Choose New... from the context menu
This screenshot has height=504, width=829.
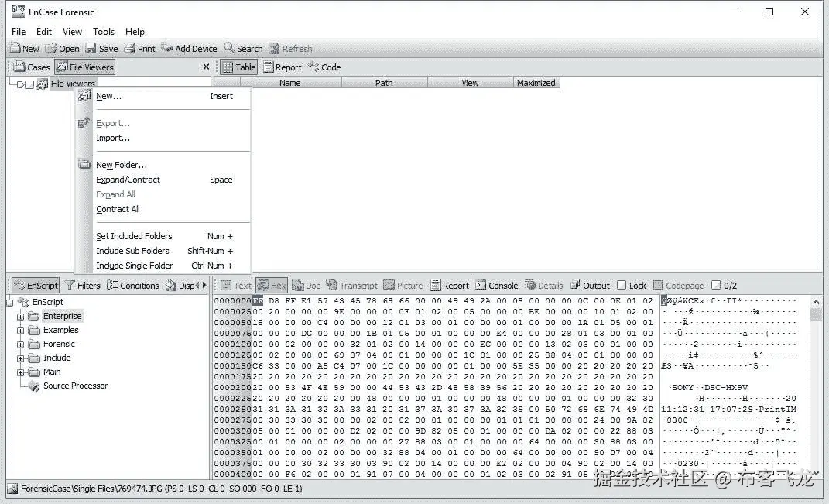coord(164,96)
